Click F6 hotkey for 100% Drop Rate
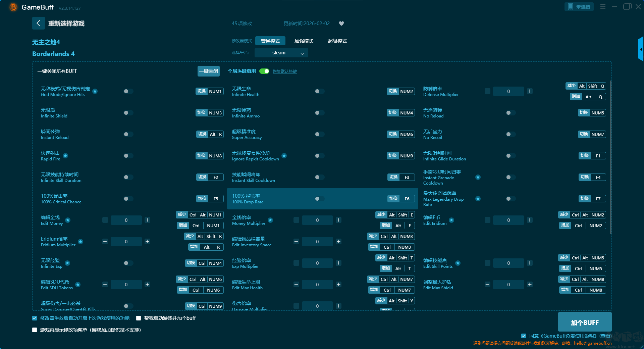The height and width of the screenshot is (349, 644). (x=407, y=199)
